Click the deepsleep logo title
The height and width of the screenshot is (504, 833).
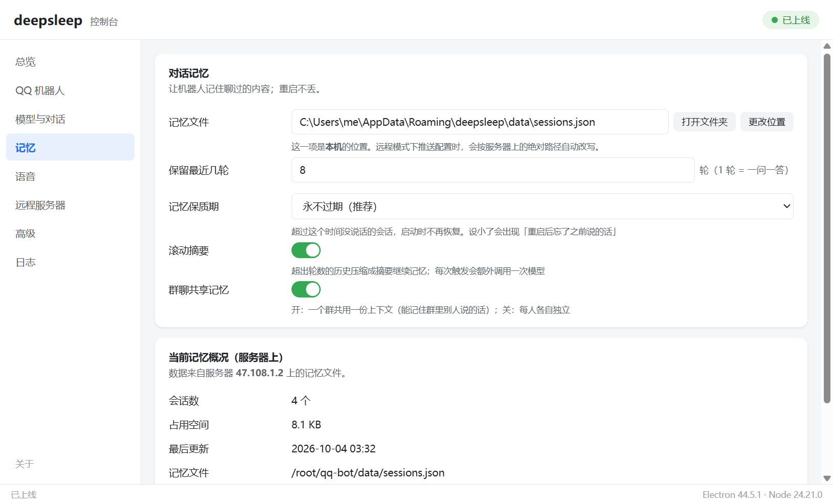pos(48,20)
